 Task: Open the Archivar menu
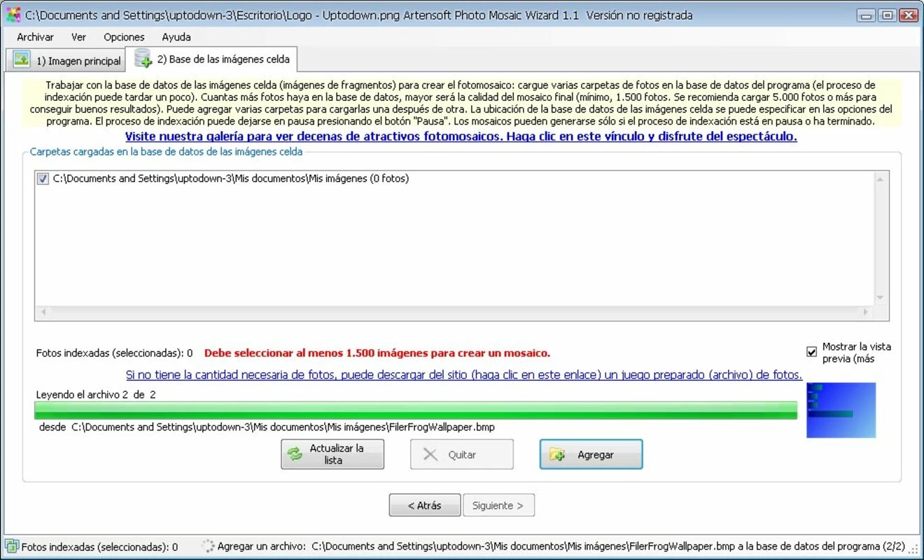[x=35, y=37]
